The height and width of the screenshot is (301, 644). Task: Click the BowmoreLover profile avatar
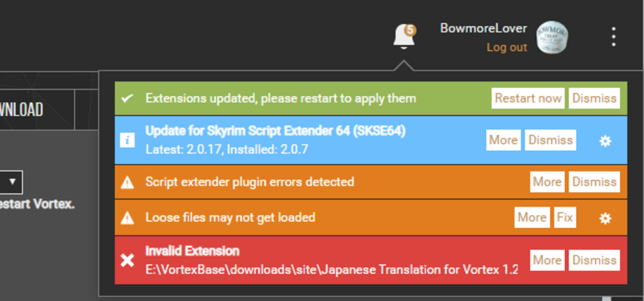[552, 38]
